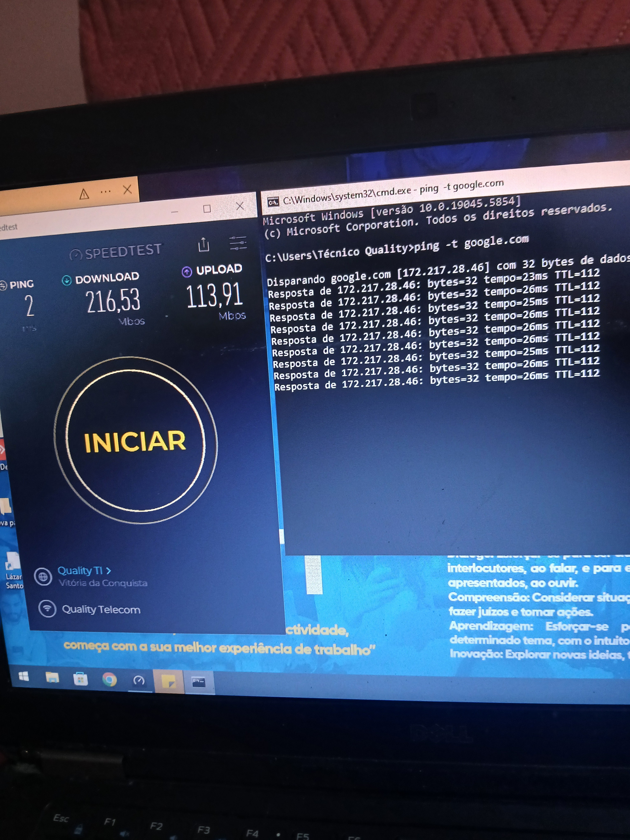Open File Explorer from the taskbar
This screenshot has width=630, height=840.
[x=52, y=677]
